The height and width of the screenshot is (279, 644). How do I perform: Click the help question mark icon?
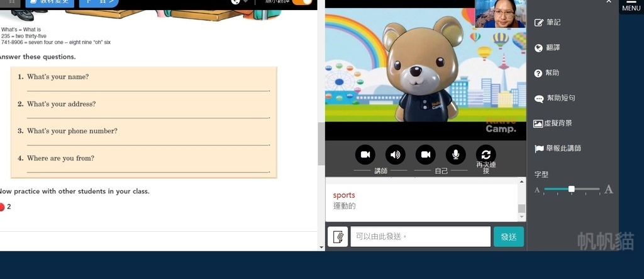tap(538, 73)
